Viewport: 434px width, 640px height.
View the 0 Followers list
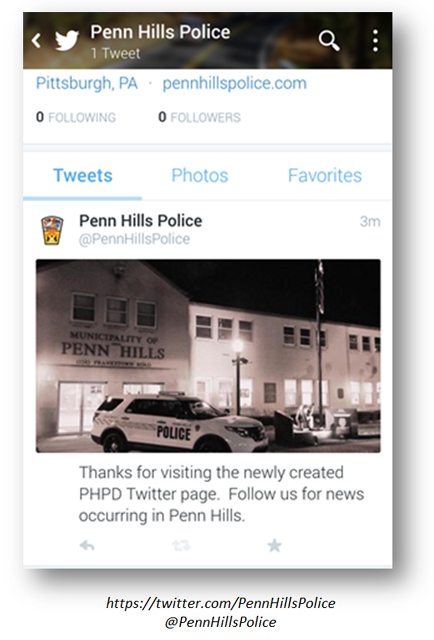200,117
